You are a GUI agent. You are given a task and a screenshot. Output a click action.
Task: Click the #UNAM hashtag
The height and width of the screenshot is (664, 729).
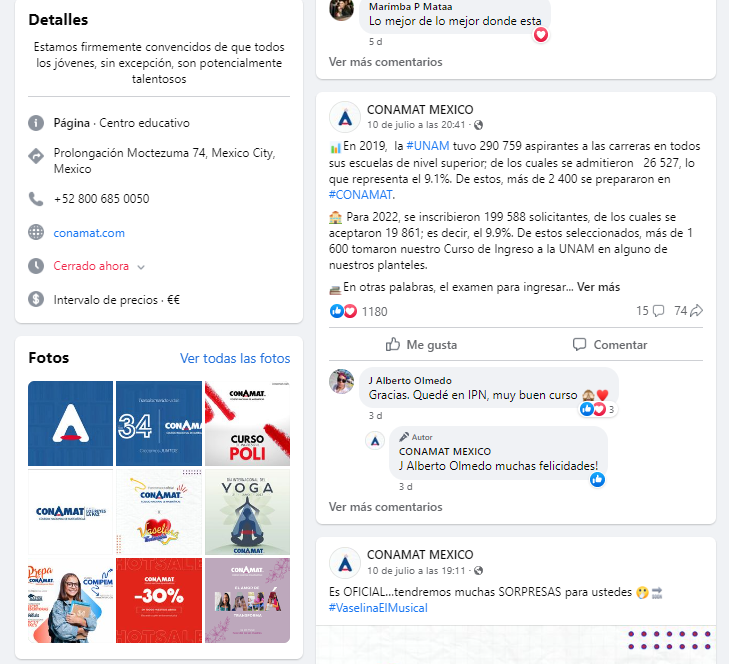tap(428, 146)
